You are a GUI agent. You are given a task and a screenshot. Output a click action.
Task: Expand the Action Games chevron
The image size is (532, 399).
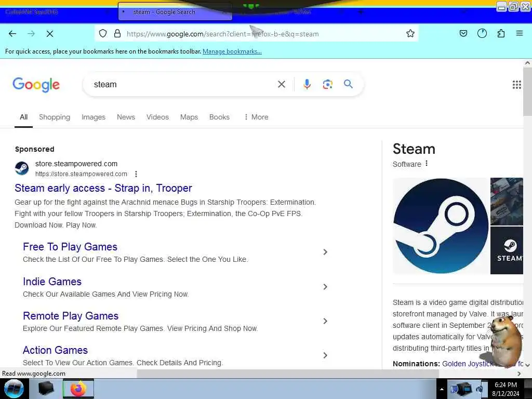coord(325,355)
